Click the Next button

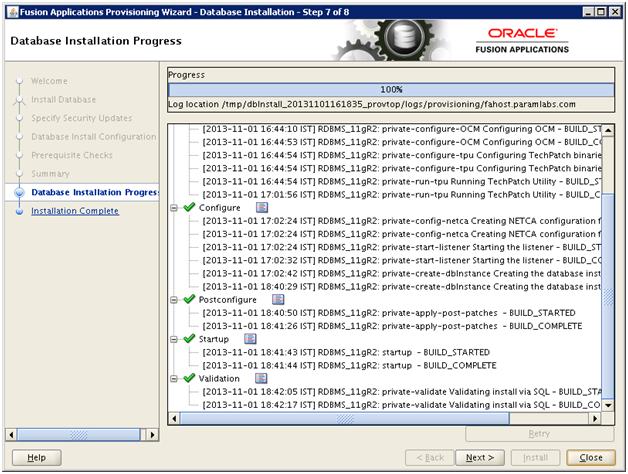(x=480, y=458)
